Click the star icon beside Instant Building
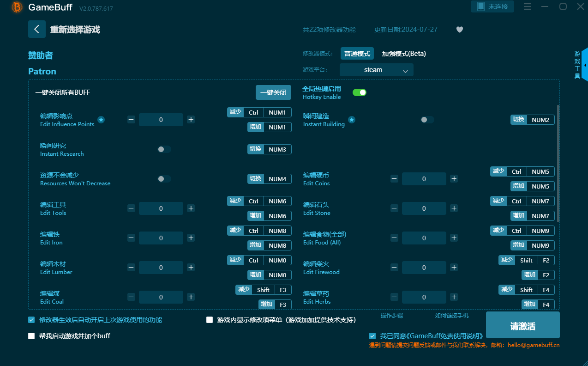Image resolution: width=588 pixels, height=366 pixels. coord(351,120)
